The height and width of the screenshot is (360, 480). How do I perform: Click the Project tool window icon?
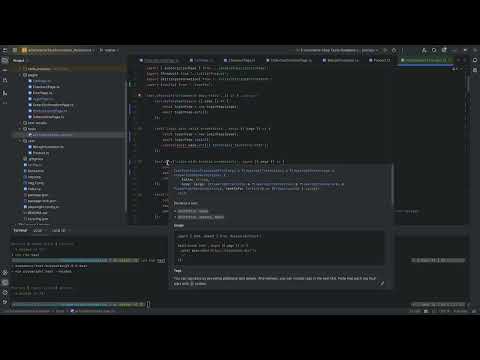(5, 60)
